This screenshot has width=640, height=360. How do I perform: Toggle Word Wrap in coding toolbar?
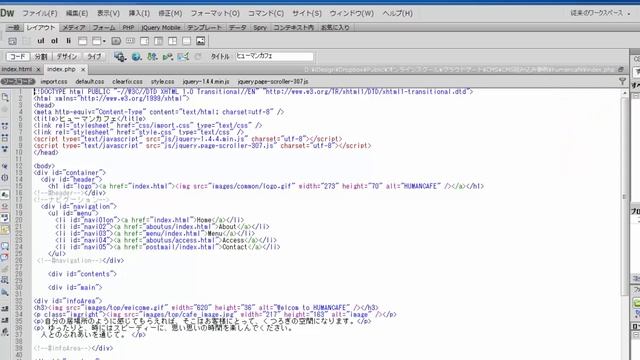click(x=5, y=218)
